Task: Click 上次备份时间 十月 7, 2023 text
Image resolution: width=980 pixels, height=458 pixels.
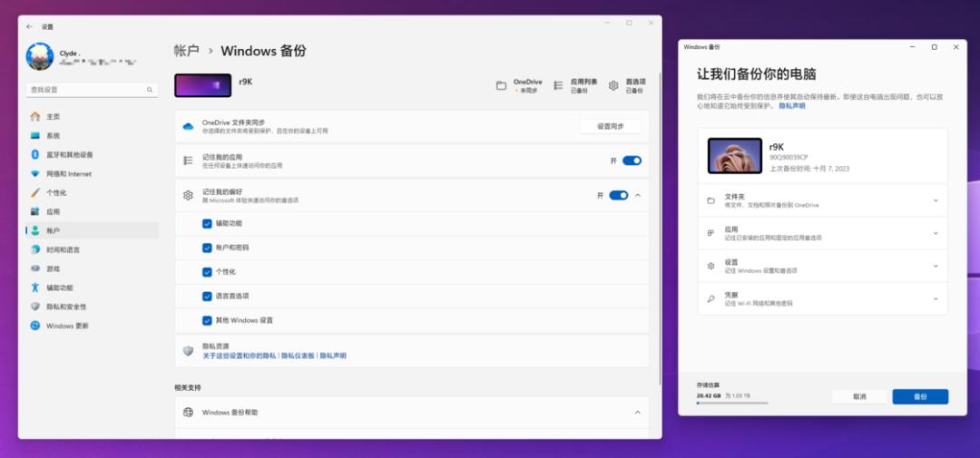Action: pos(809,169)
